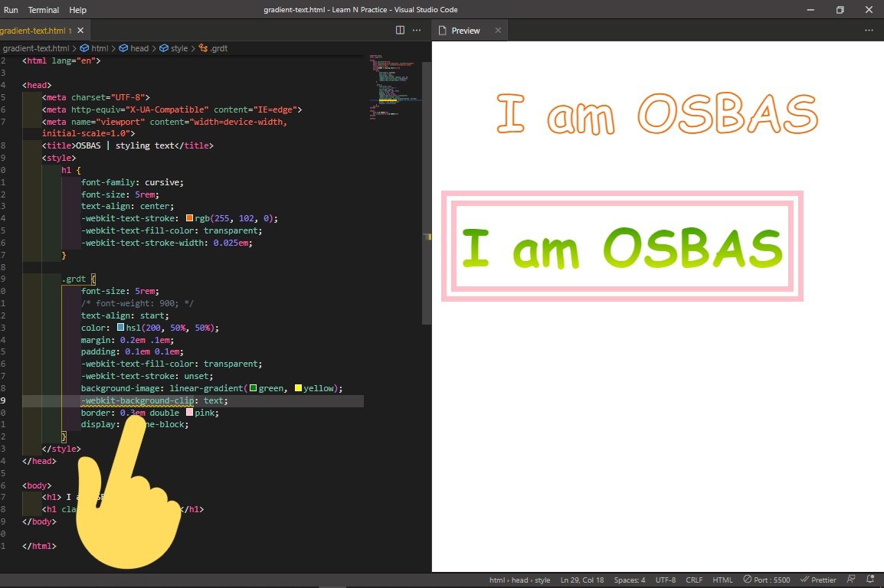Image resolution: width=884 pixels, height=588 pixels.
Task: Click the green gradient 'I am OSBAS' heading
Action: pos(622,248)
